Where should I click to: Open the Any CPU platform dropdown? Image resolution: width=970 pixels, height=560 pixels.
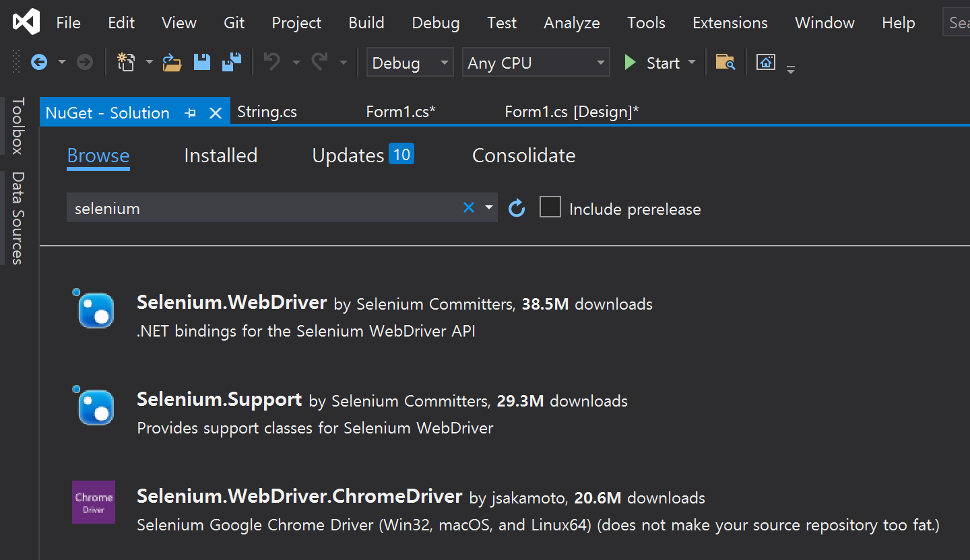click(x=536, y=63)
